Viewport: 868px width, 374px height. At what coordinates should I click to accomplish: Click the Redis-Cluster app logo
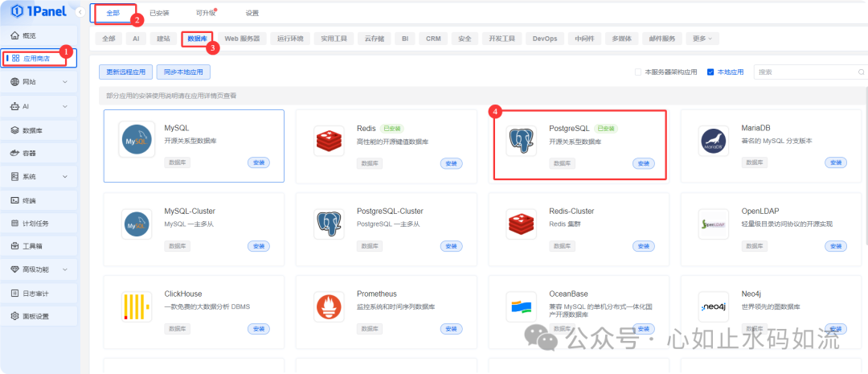pos(521,224)
